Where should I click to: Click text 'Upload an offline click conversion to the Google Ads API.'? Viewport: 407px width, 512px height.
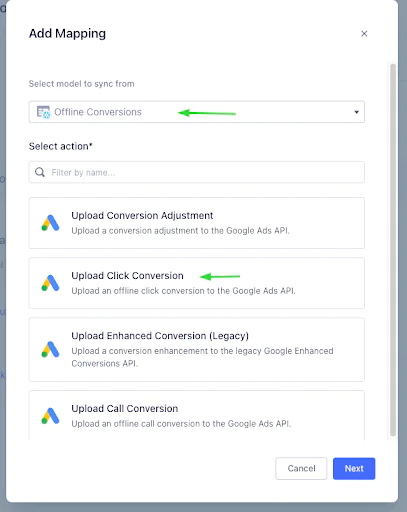[183, 291]
